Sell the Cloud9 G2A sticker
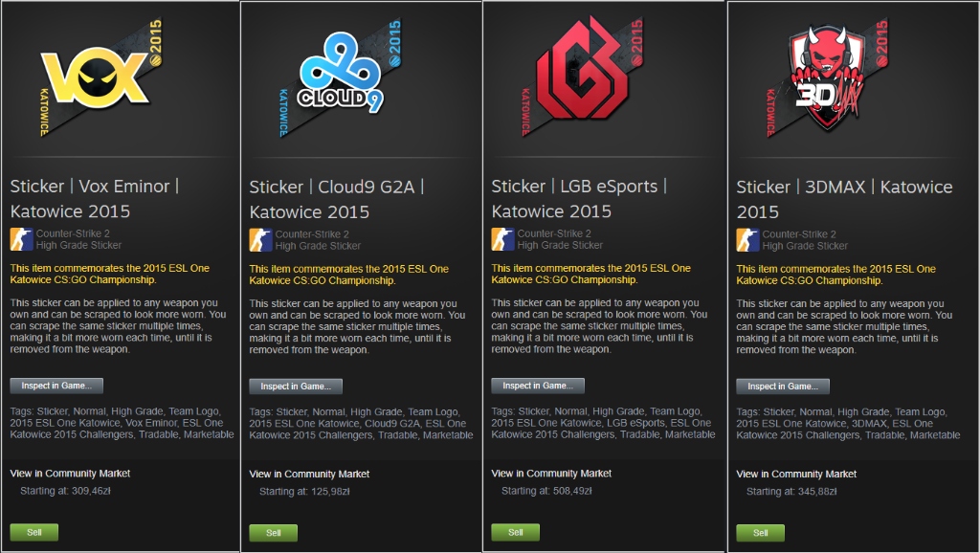Screen dimensions: 980x553 click(274, 533)
